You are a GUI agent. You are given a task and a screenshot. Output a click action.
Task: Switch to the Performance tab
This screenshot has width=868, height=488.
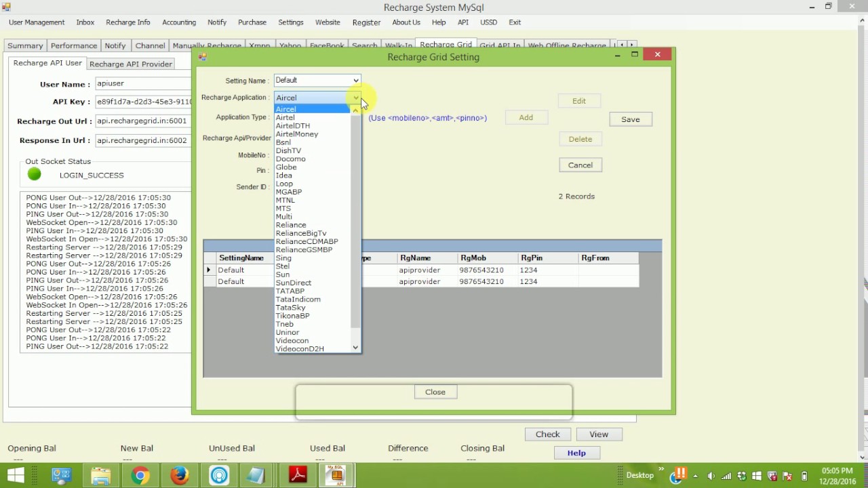(x=74, y=45)
